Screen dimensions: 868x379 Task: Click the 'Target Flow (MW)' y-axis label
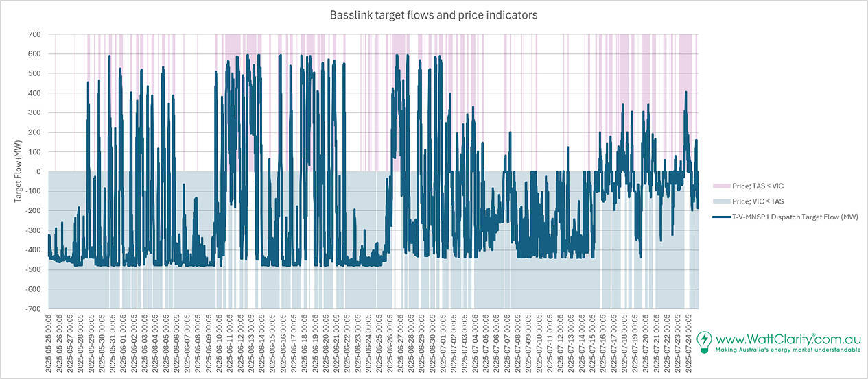click(x=18, y=171)
